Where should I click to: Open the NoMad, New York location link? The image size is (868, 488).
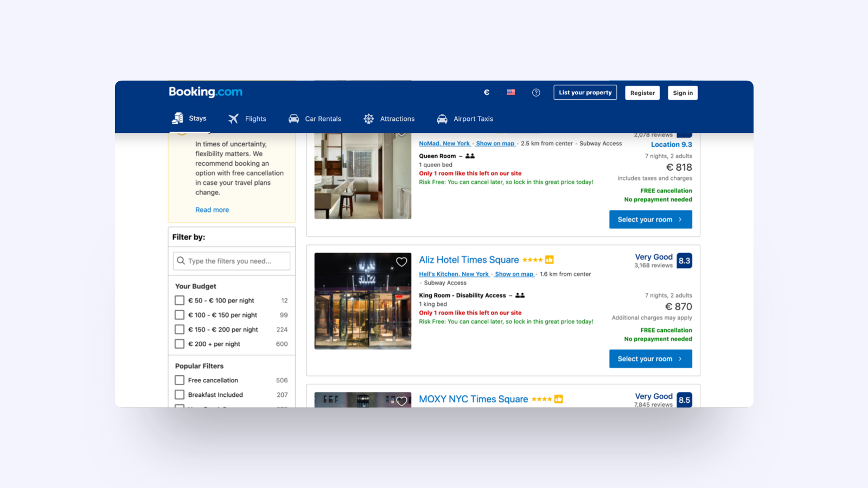(x=444, y=144)
